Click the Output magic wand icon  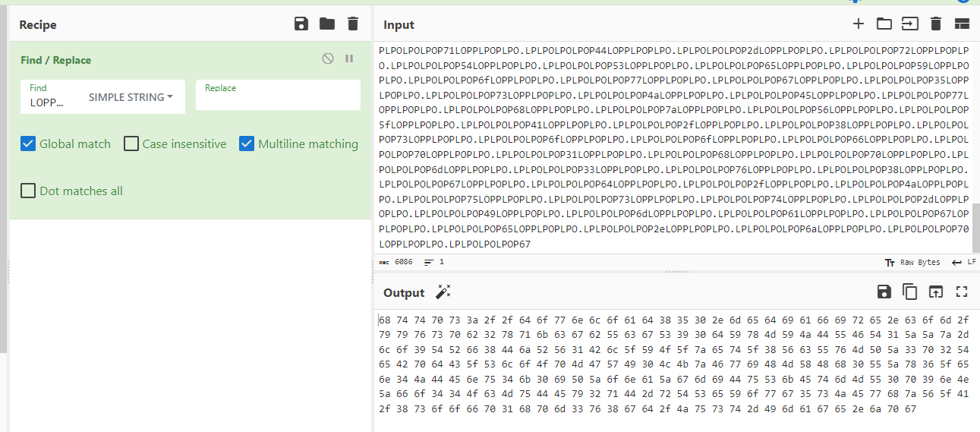(x=443, y=292)
